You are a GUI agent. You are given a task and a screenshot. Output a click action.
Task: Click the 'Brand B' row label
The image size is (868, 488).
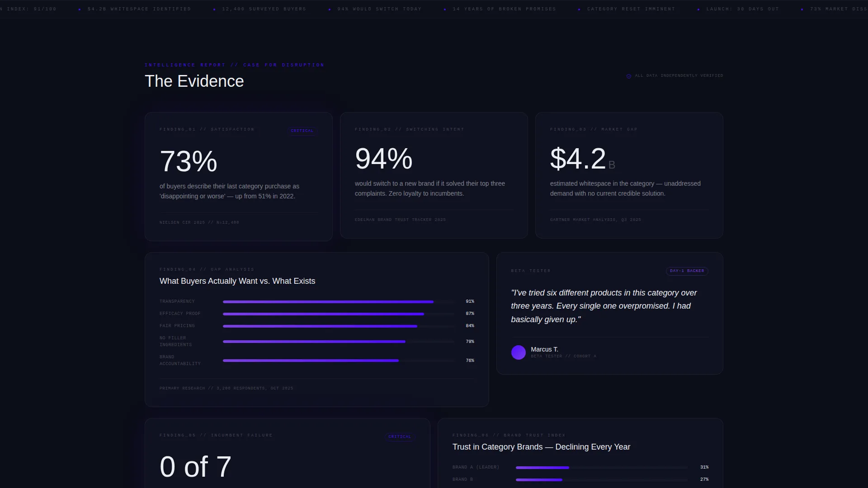click(462, 479)
